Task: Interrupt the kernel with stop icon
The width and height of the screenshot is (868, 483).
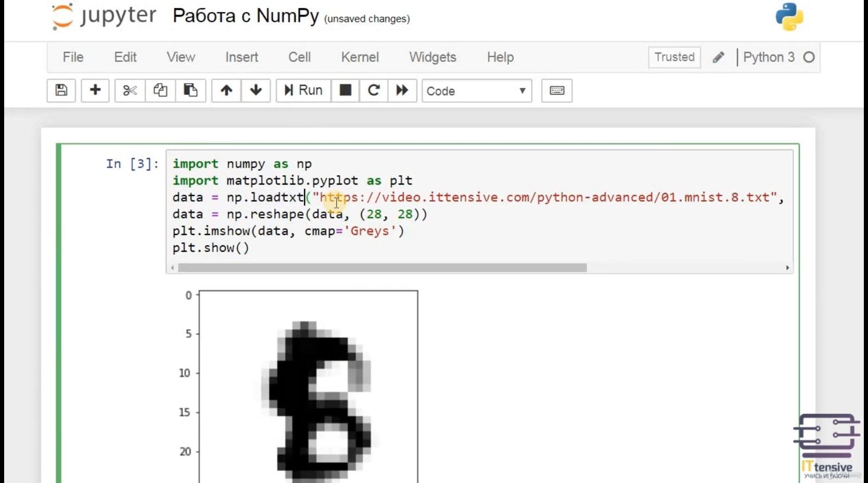Action: coord(345,90)
